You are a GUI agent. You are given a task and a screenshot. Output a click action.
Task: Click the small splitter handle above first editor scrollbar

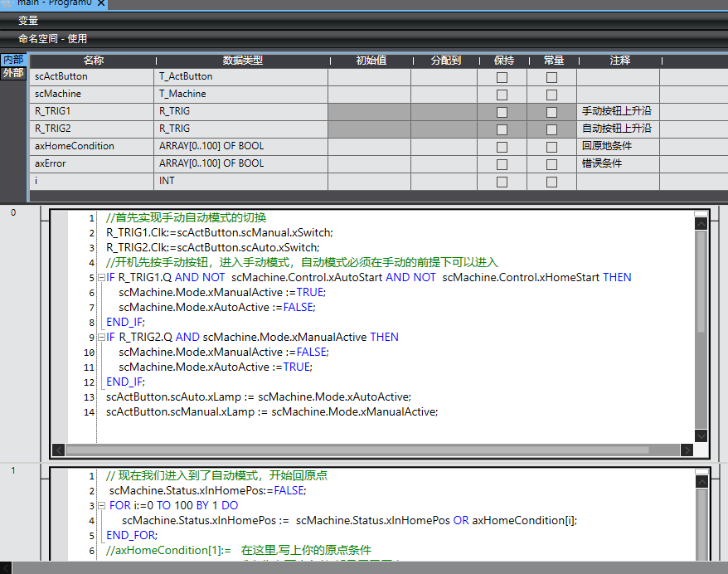(x=701, y=213)
